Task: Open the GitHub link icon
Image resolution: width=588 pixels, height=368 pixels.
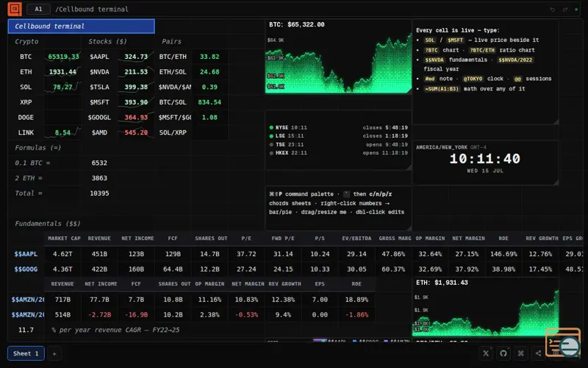Action: pyautogui.click(x=503, y=353)
